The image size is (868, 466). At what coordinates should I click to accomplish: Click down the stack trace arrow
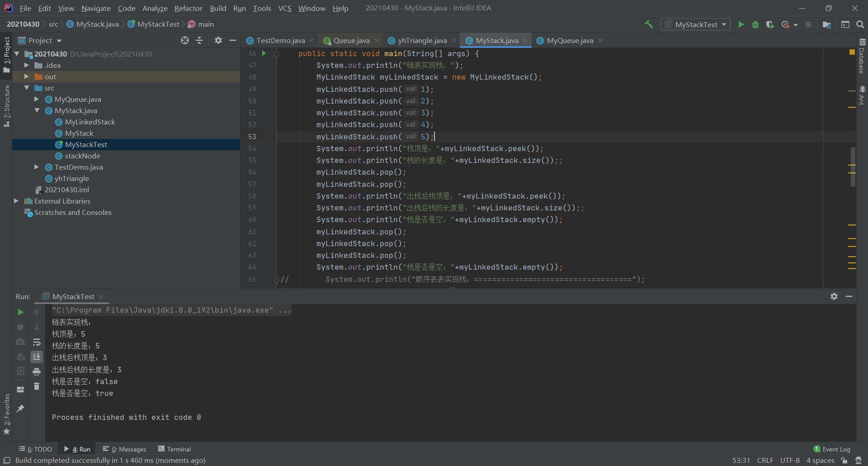(x=37, y=327)
